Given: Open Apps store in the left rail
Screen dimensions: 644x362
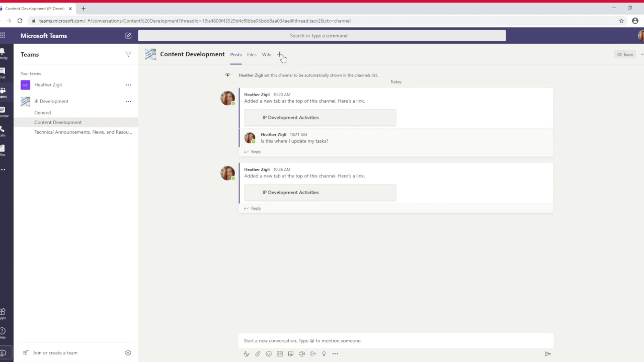Looking at the screenshot, I should click(x=3, y=314).
